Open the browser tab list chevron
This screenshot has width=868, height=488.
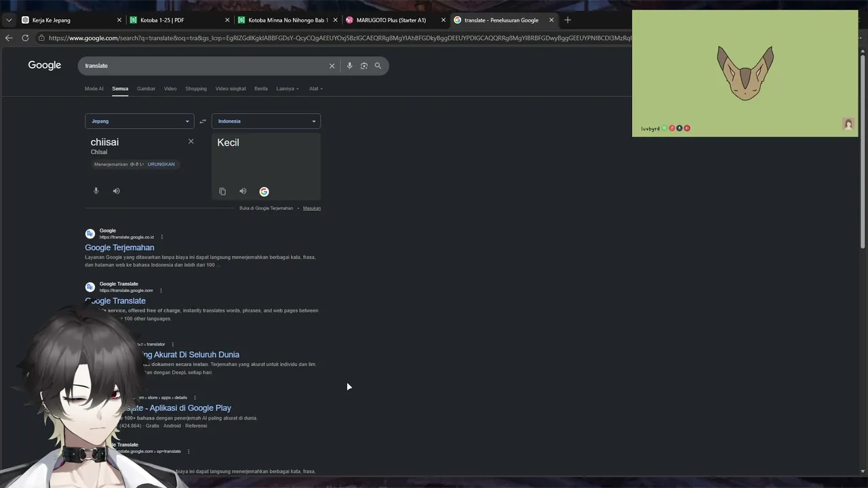pyautogui.click(x=9, y=20)
